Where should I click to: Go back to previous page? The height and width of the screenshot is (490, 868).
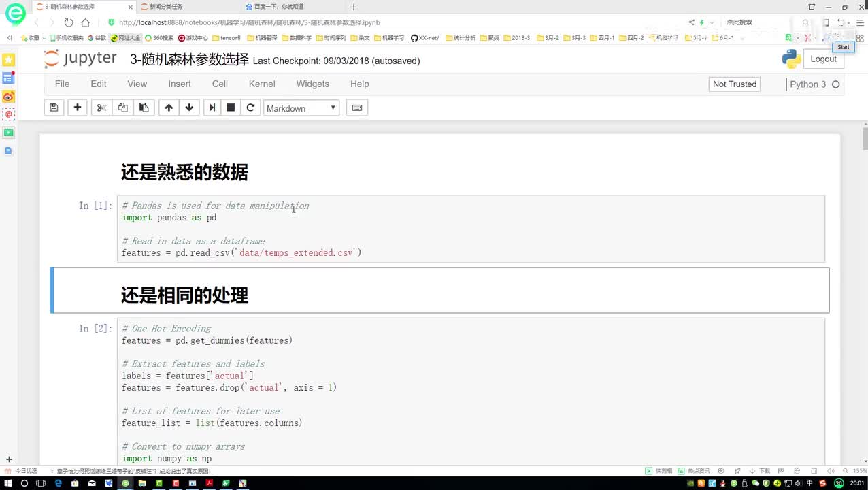tap(36, 22)
